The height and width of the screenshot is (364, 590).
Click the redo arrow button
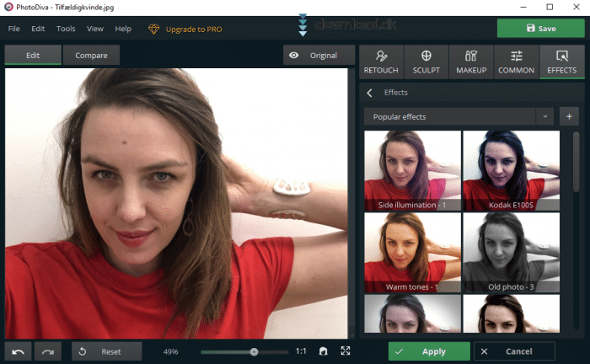click(48, 351)
